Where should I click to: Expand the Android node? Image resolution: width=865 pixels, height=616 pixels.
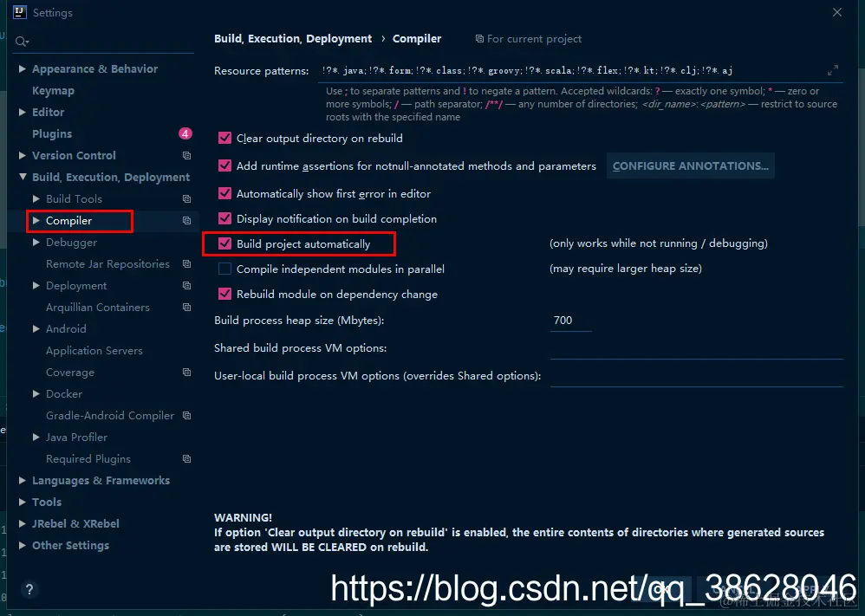(36, 328)
